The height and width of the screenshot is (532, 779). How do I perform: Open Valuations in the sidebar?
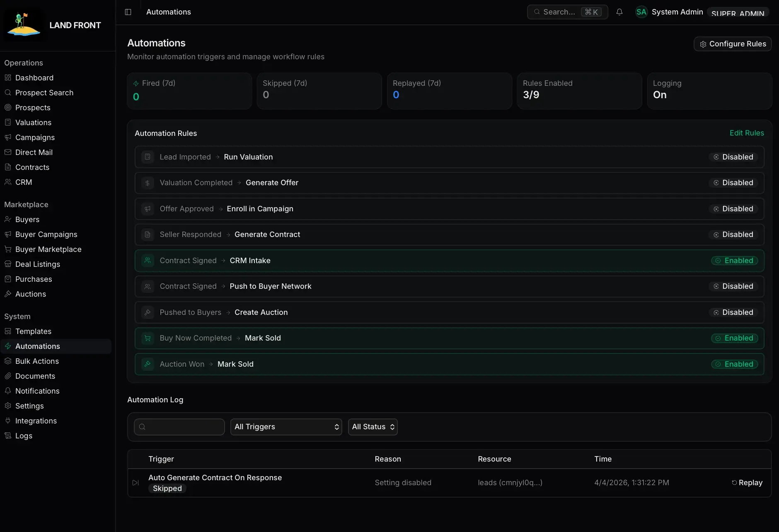pos(56,123)
